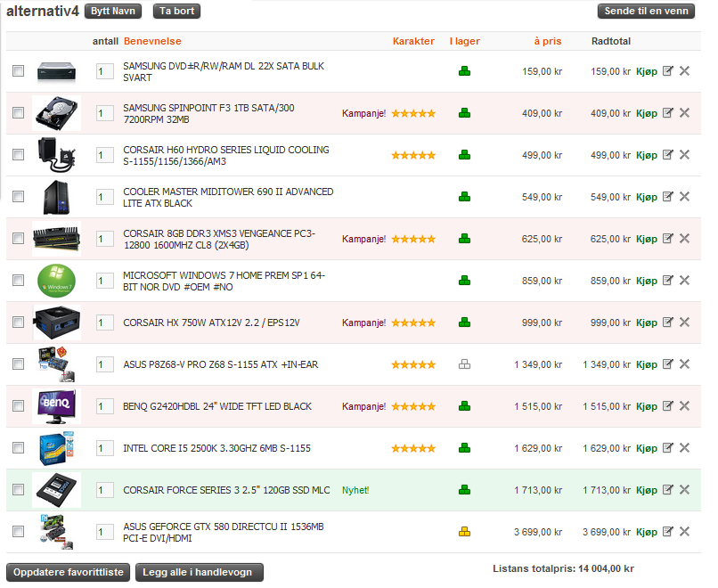Click Nyhet! label on Corsair Force SSD row
718x588 pixels.
355,491
